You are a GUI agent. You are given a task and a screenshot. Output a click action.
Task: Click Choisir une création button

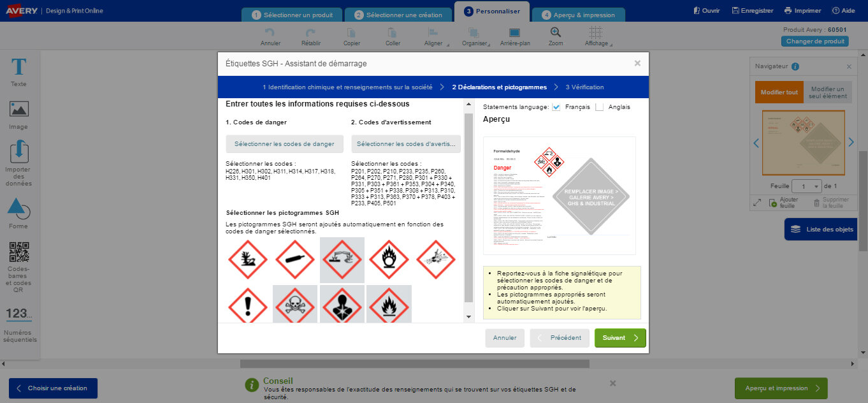tap(53, 388)
